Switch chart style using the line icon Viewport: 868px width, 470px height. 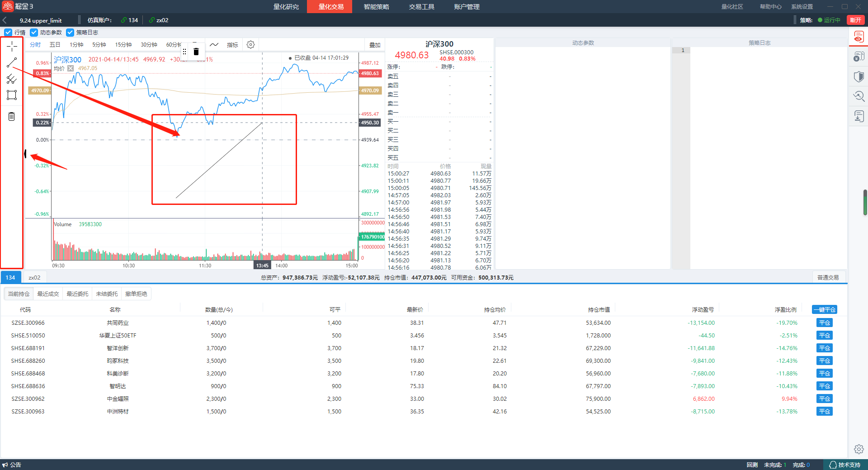214,45
